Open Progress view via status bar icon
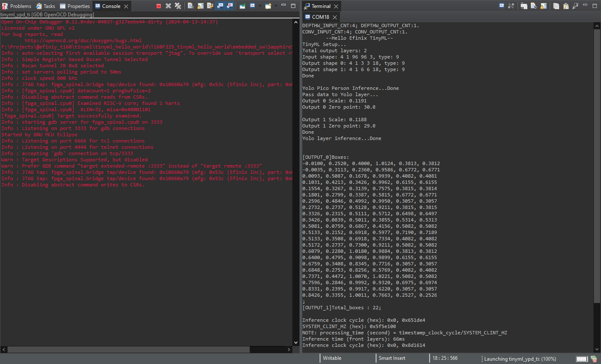601x364 pixels. [593, 359]
